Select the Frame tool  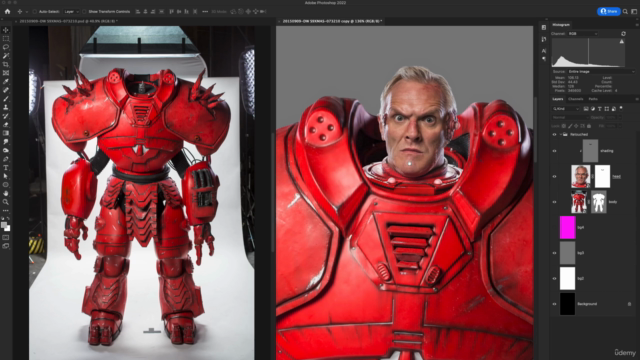(6, 73)
